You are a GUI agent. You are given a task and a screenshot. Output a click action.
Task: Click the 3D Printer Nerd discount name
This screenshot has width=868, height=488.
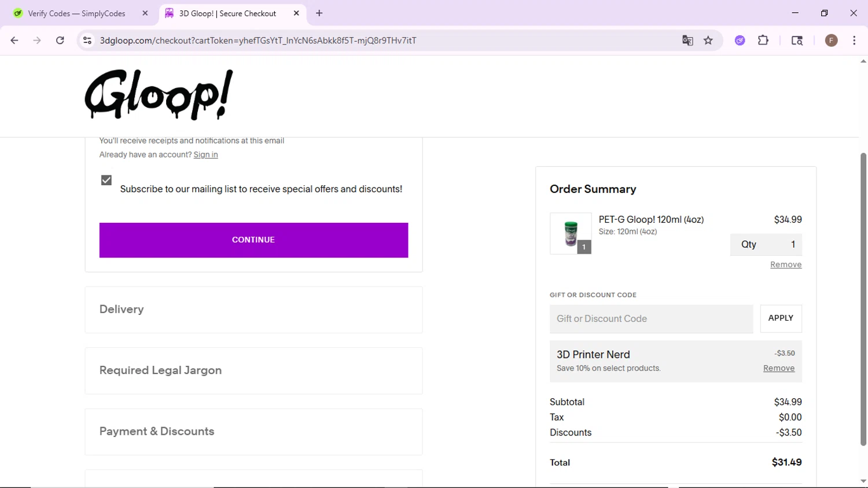click(x=593, y=354)
